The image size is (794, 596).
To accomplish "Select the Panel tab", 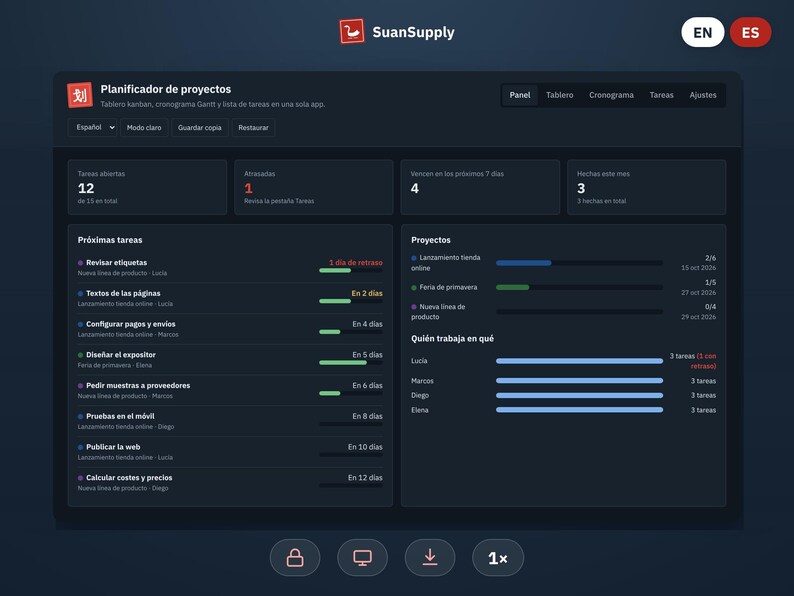I will (520, 95).
